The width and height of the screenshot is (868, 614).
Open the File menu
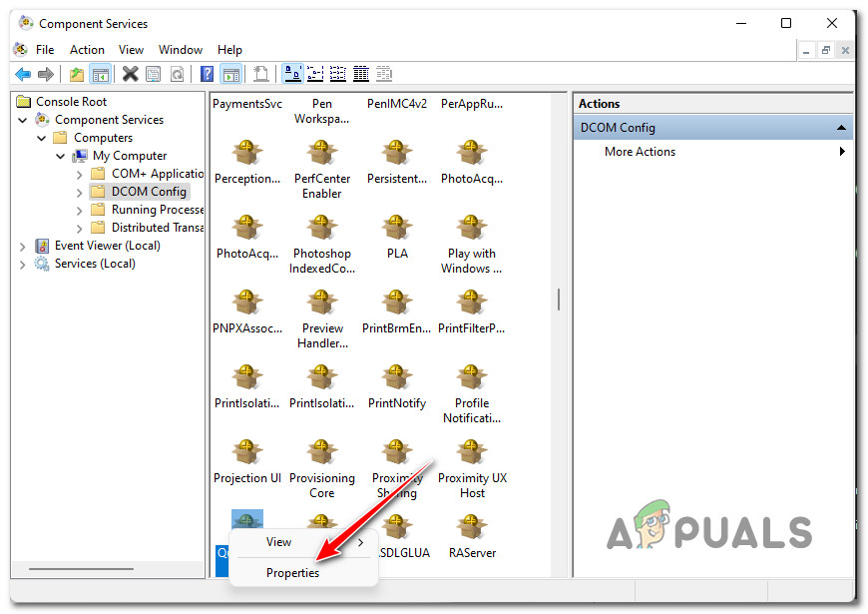45,50
